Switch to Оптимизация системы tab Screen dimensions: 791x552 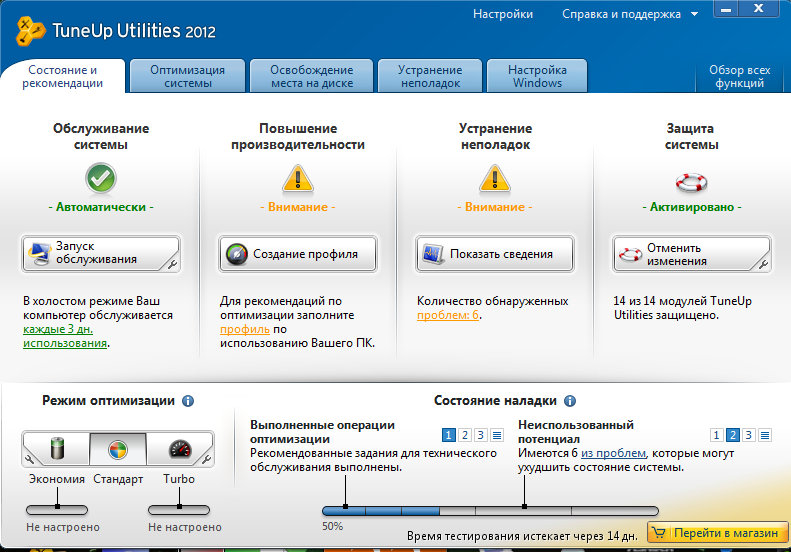click(188, 76)
